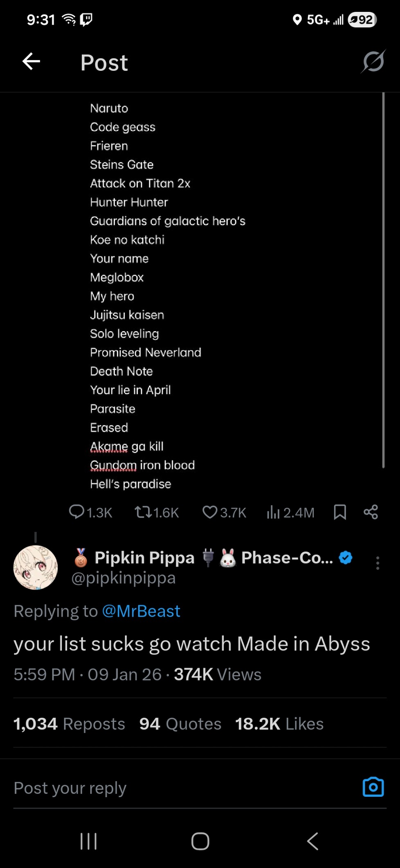400x868 pixels.
Task: Tap the Android recent apps button
Action: tap(88, 841)
